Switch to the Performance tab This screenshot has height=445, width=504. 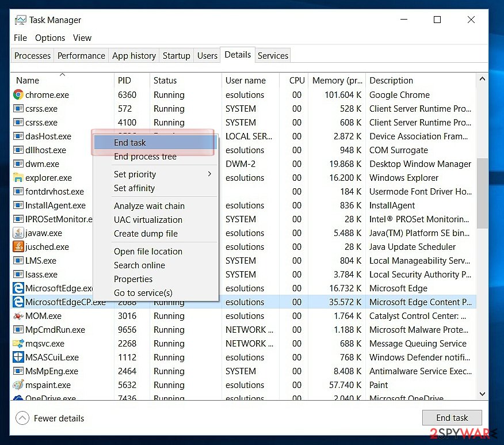[81, 56]
